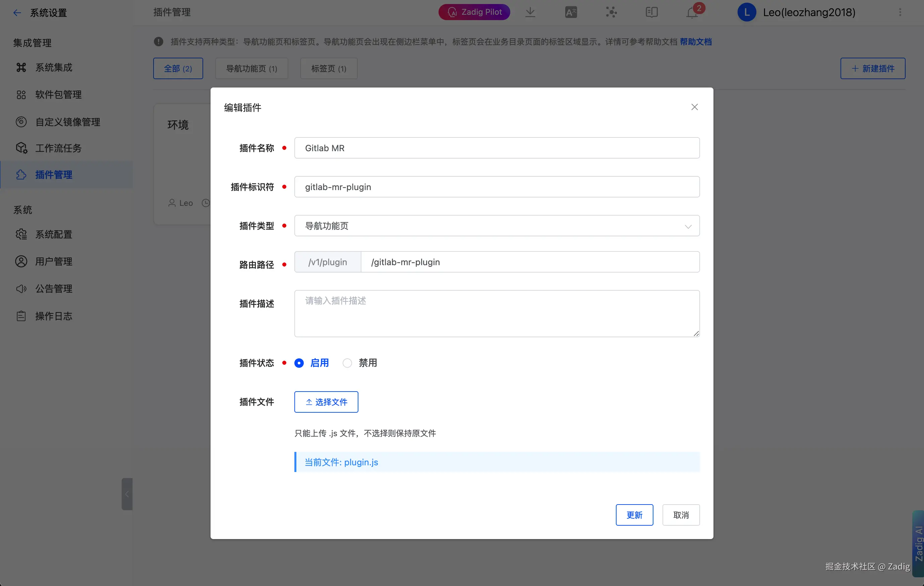Click the 插件描述 text area
The height and width of the screenshot is (586, 924).
497,313
